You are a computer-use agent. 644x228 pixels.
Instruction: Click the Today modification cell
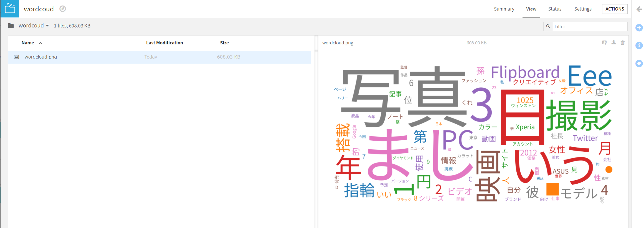pos(151,57)
